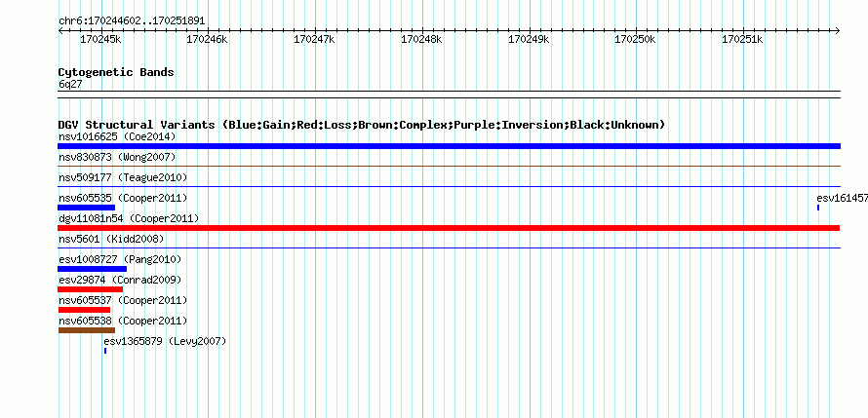Viewport: 868px width, 418px height.
Task: Click the right arrowhead of the ruler
Action: tap(838, 31)
